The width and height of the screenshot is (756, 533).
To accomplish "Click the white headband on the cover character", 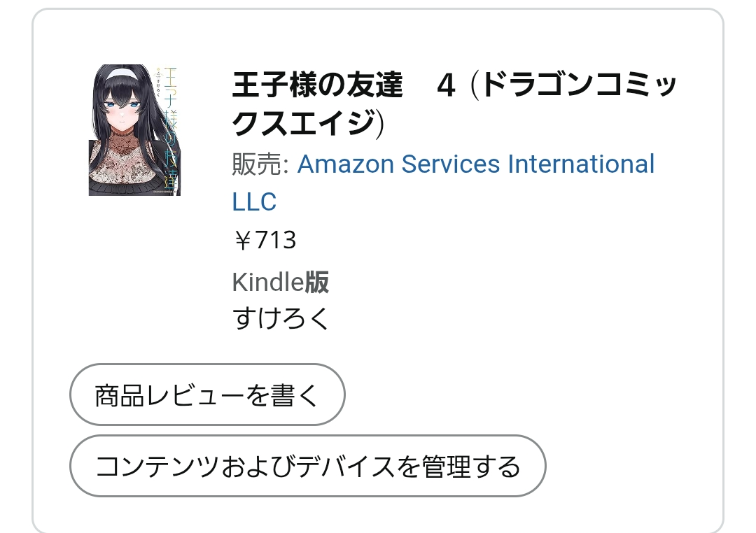I will [126, 71].
